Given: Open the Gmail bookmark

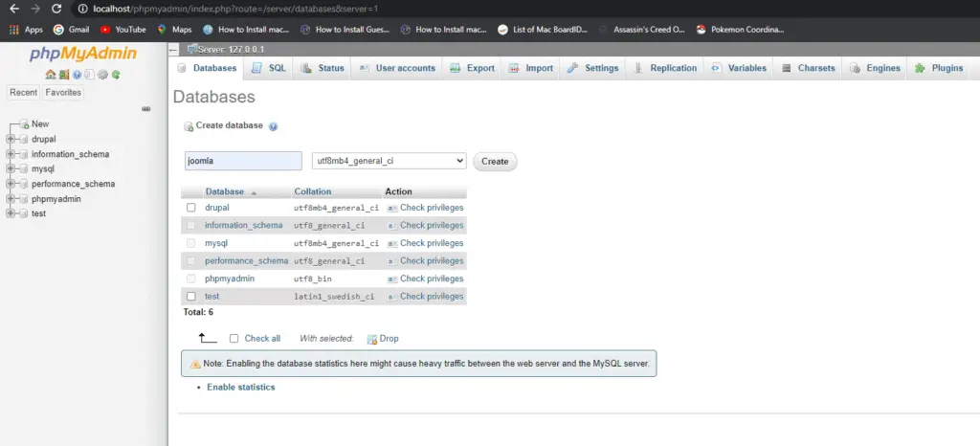Looking at the screenshot, I should tap(71, 30).
